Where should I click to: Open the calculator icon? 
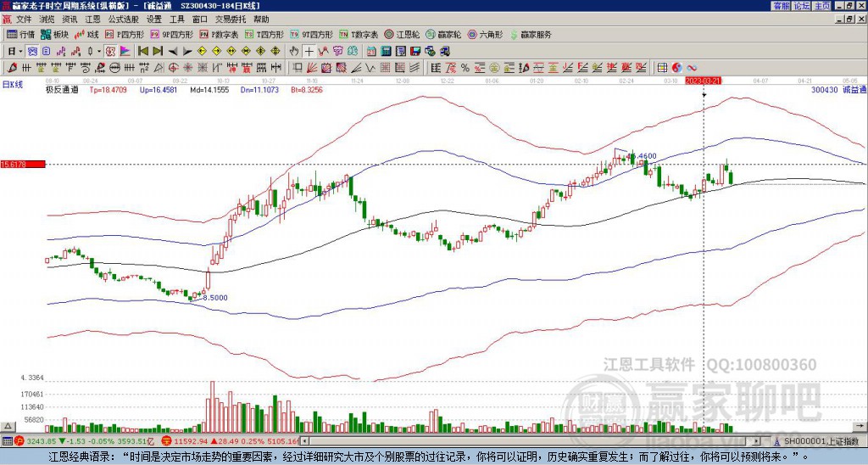(x=387, y=51)
